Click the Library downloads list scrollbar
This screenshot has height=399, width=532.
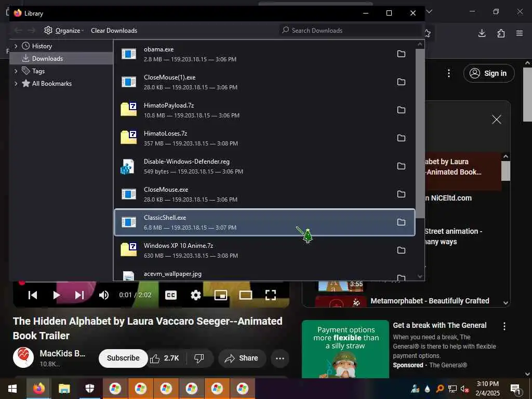[x=420, y=134]
